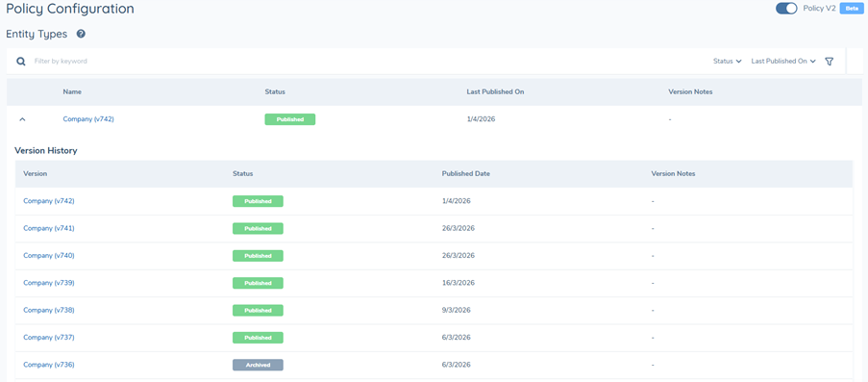Image resolution: width=868 pixels, height=382 pixels.
Task: Toggle the Policy V2 switch
Action: pyautogui.click(x=786, y=9)
